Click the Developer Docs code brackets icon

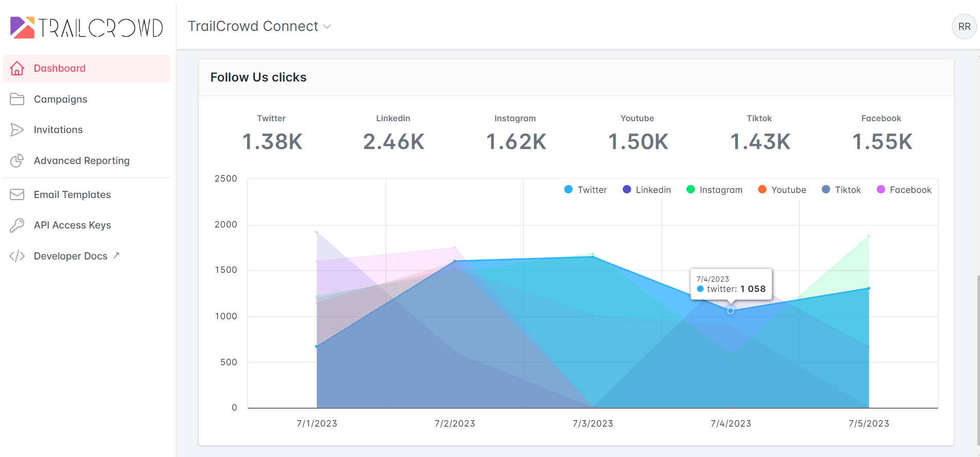[x=17, y=256]
